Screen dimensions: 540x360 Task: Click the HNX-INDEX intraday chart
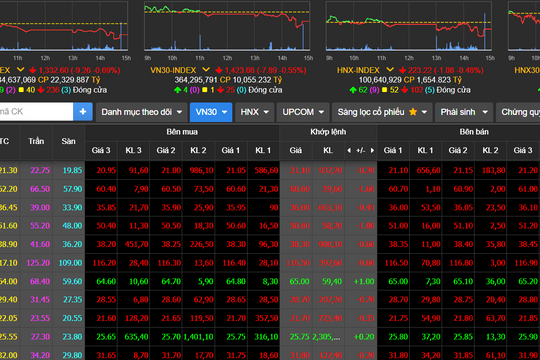[x=409, y=26]
